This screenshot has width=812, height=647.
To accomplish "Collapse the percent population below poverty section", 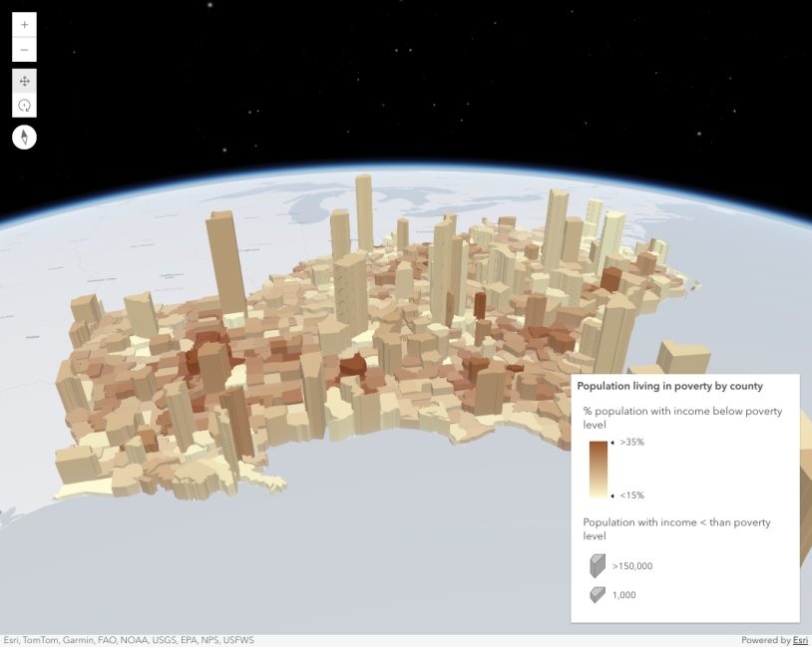I will [681, 417].
